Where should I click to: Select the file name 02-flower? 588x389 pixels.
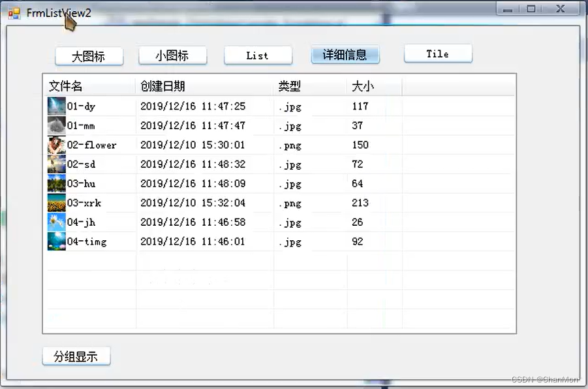(92, 145)
